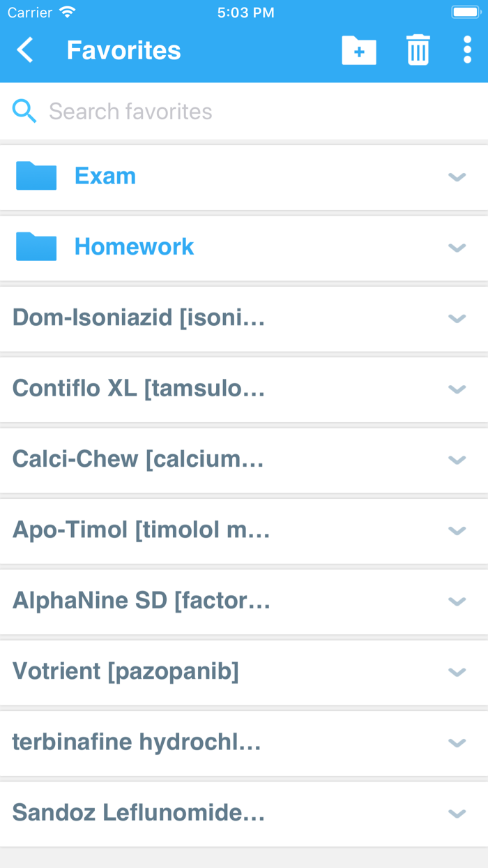Tap the trash can delete icon
The width and height of the screenshot is (488, 868).
coord(418,50)
